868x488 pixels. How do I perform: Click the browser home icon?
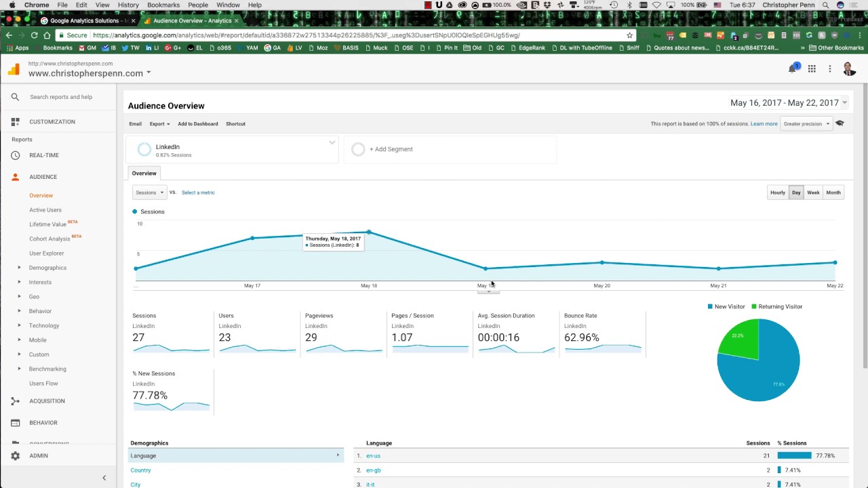(47, 35)
